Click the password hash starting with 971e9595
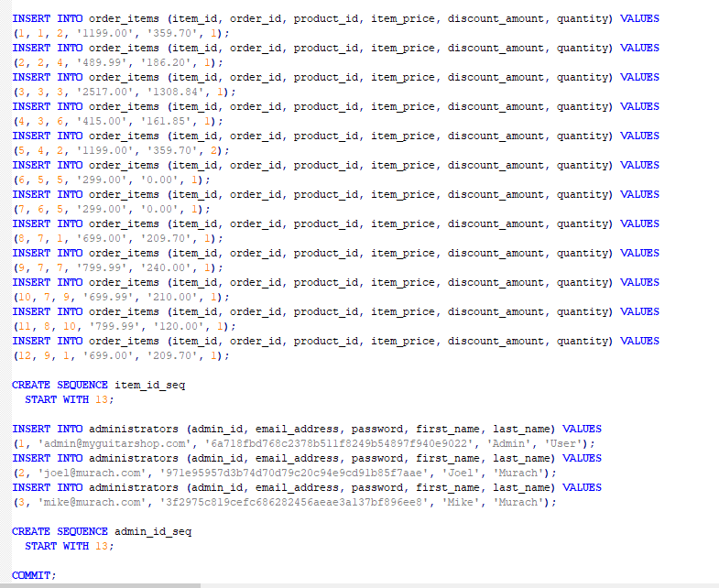This screenshot has width=719, height=588. [x=294, y=473]
